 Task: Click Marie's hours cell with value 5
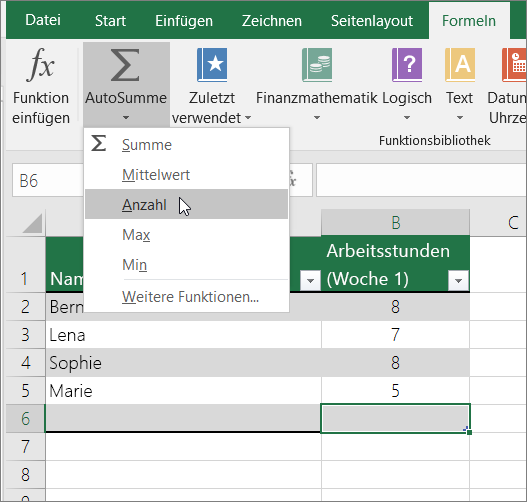click(x=396, y=390)
